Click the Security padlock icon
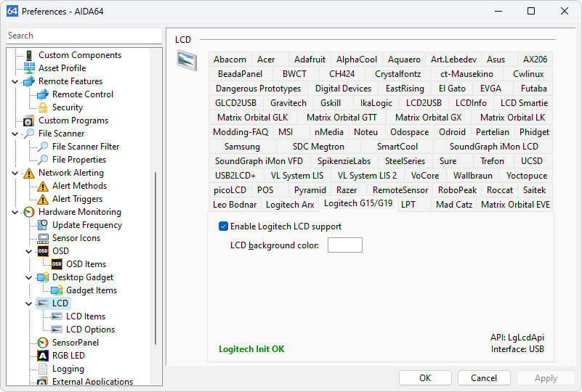 43,107
